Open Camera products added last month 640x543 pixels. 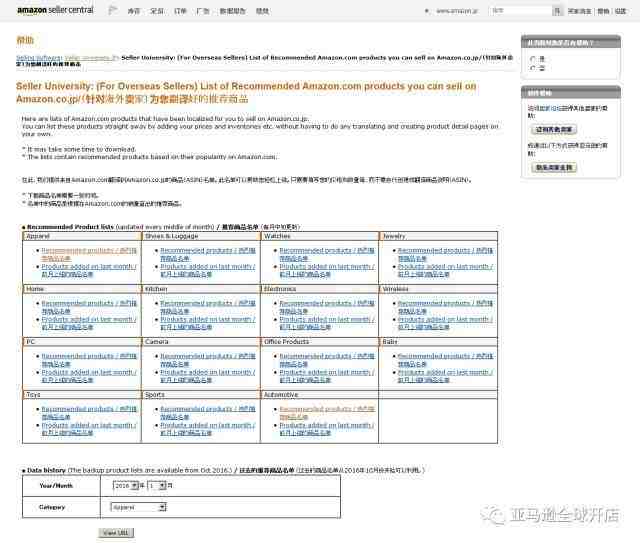coord(208,376)
